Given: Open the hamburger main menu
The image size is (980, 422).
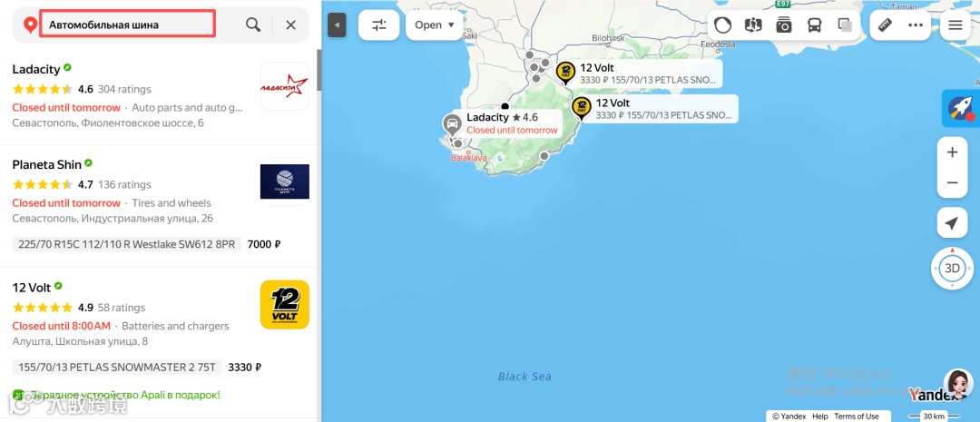Looking at the screenshot, I should pyautogui.click(x=955, y=25).
